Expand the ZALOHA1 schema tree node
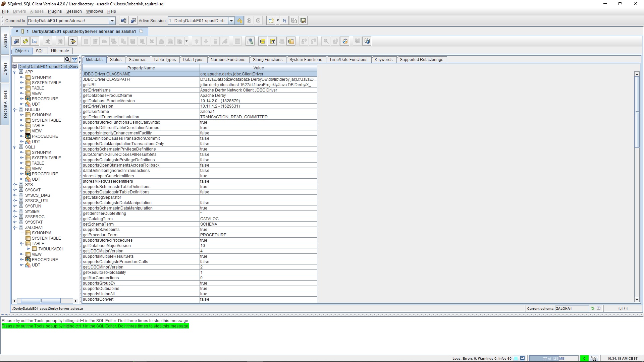644x362 pixels. pyautogui.click(x=15, y=227)
